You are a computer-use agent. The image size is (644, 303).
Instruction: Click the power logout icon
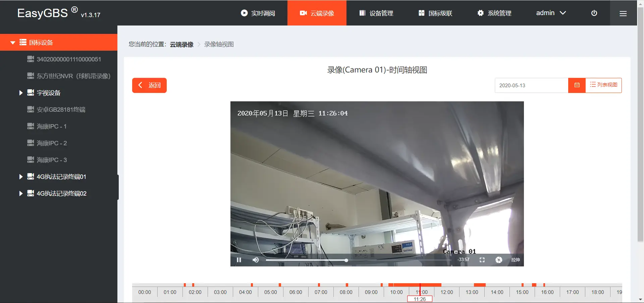pyautogui.click(x=594, y=13)
